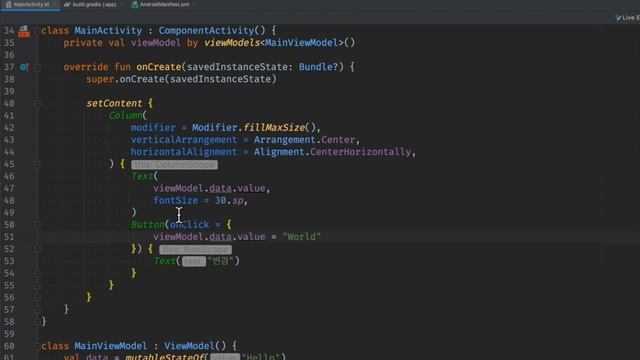Collapse the Column lambda fold marker at line 45
The image size is (640, 360).
pyautogui.click(x=37, y=164)
